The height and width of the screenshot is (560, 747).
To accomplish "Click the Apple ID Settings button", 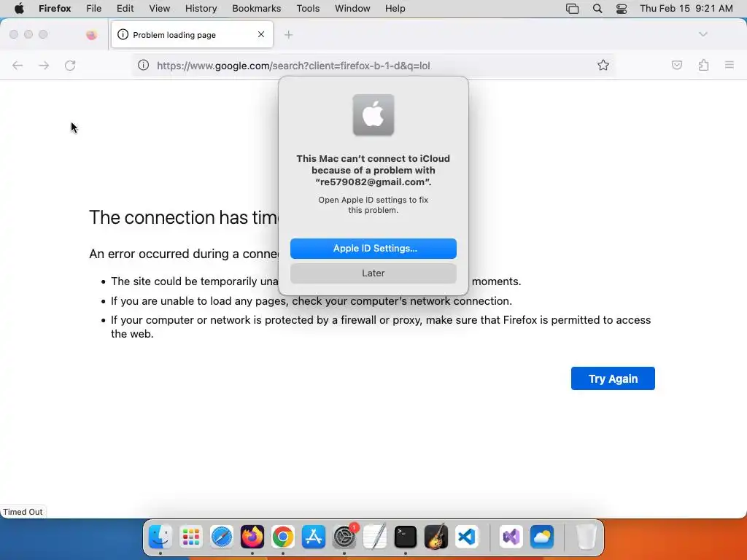I will click(x=373, y=249).
